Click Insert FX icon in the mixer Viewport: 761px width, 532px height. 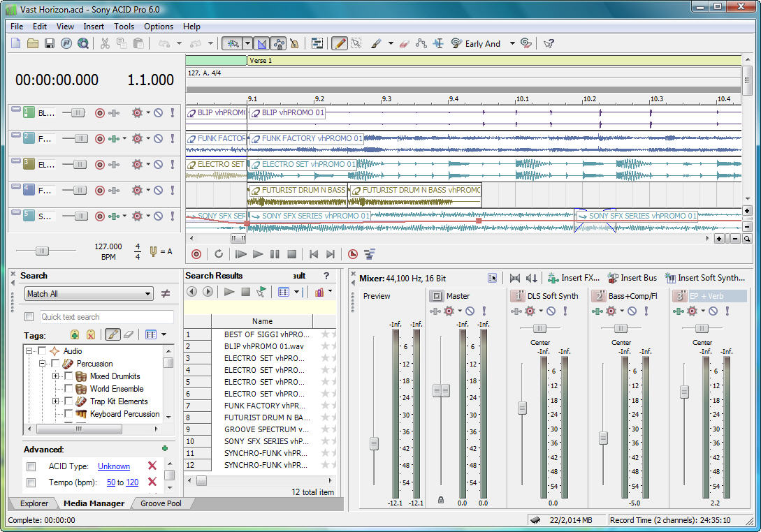tap(553, 278)
